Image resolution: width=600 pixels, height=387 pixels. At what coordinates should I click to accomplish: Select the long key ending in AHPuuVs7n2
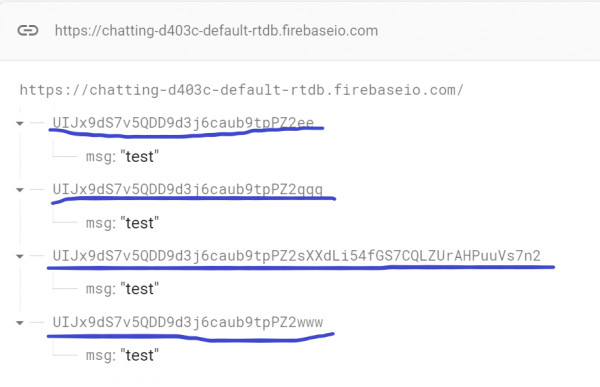pos(297,256)
